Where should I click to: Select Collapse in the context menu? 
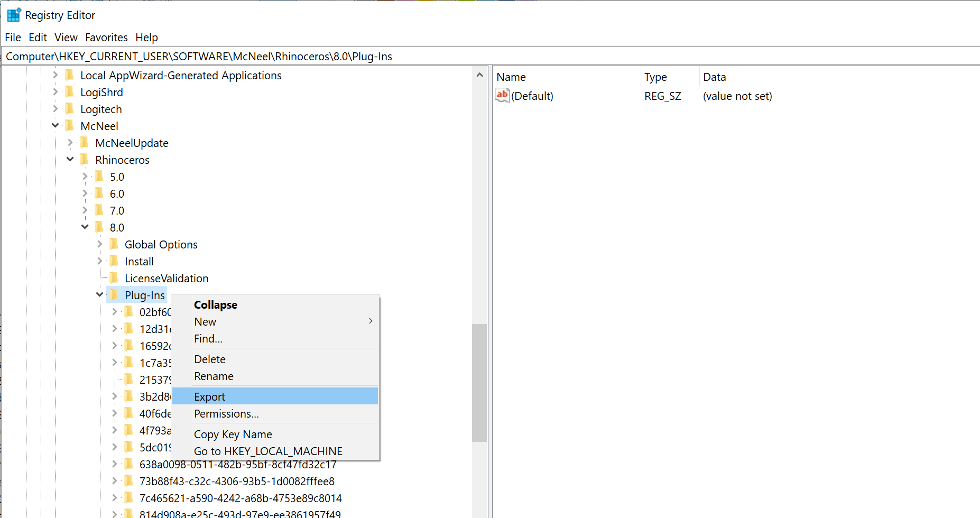click(x=275, y=305)
